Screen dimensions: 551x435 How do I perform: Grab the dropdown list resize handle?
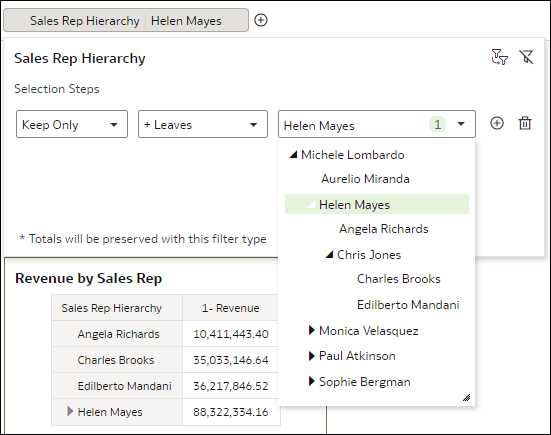(x=466, y=397)
